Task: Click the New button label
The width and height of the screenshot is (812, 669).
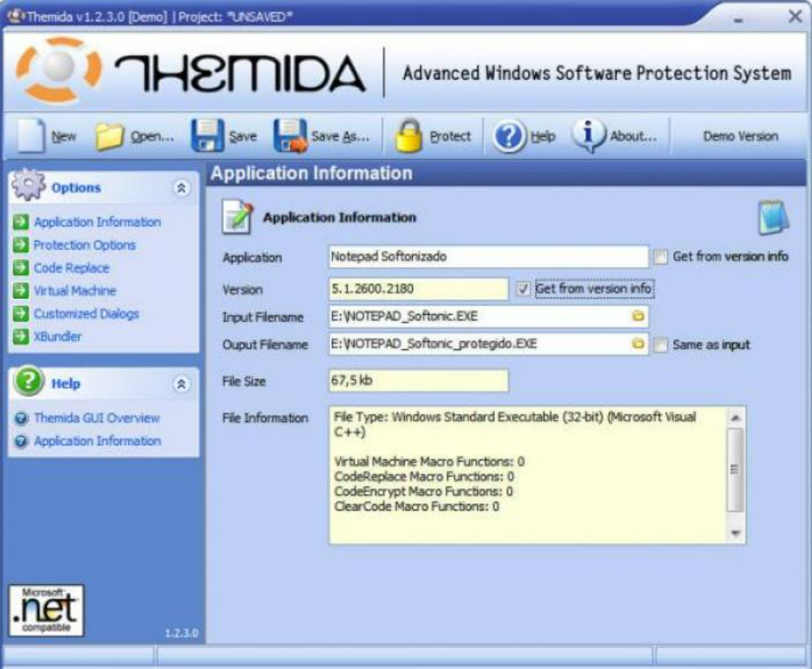Action: click(x=64, y=136)
